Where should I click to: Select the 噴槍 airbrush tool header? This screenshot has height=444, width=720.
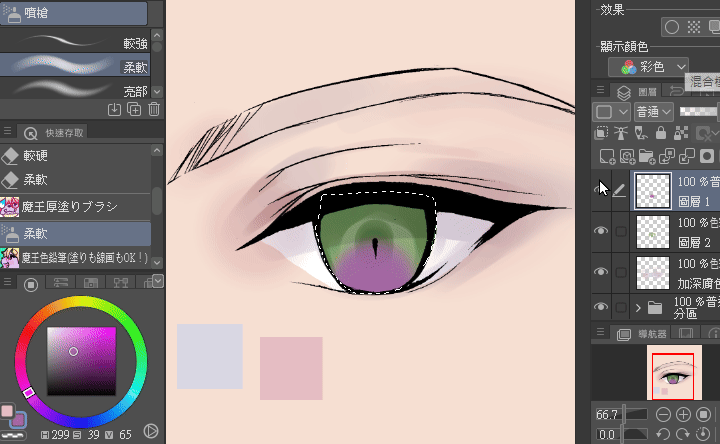tap(74, 13)
